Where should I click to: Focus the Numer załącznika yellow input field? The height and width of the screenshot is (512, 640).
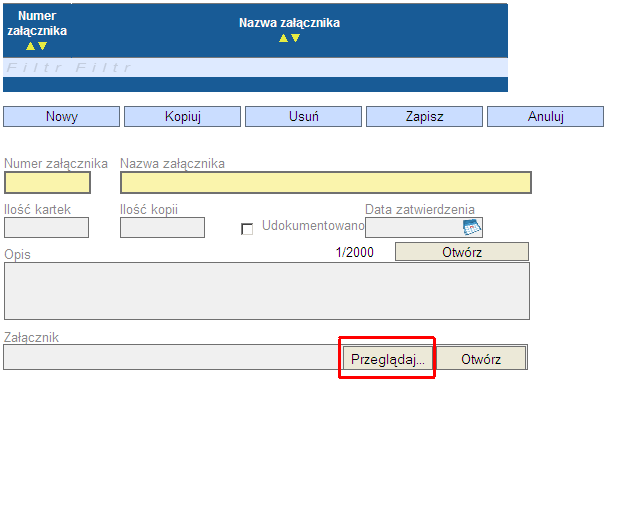pos(47,183)
